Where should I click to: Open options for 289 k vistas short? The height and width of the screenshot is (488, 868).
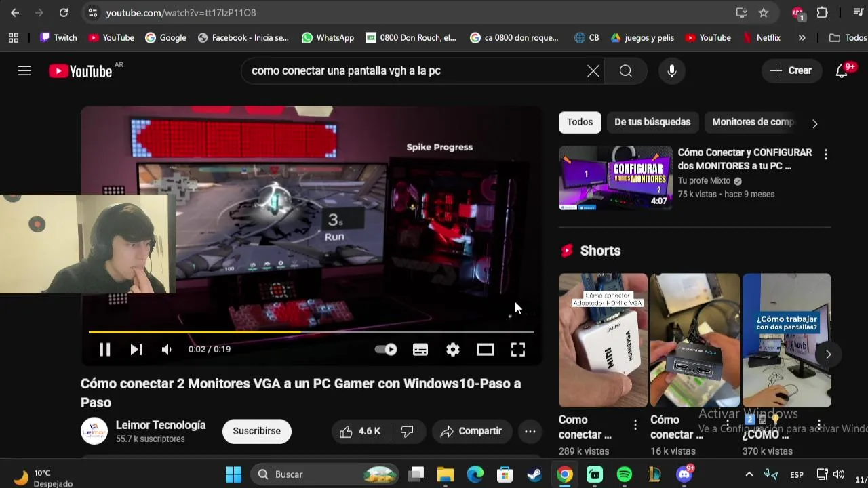coord(635,425)
